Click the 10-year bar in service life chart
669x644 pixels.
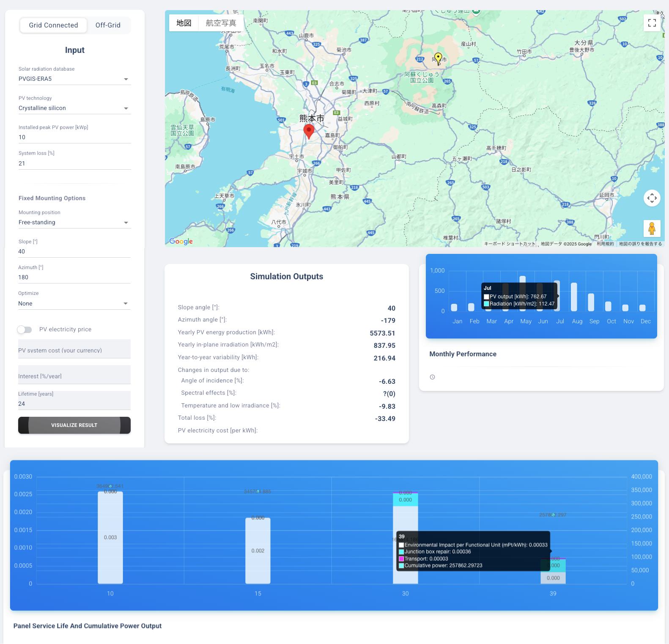tap(110, 537)
